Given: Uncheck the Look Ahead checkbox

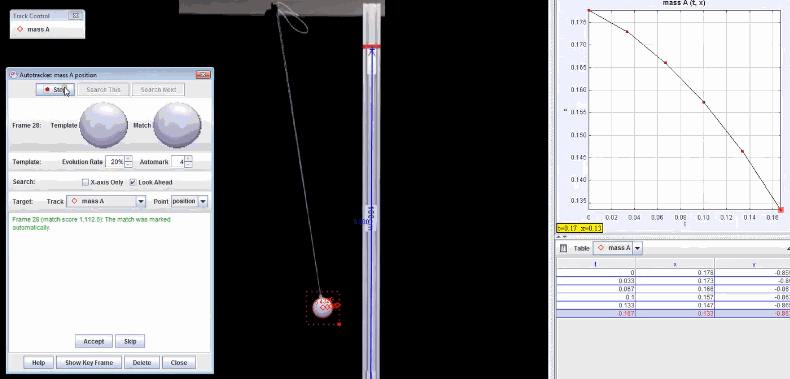Looking at the screenshot, I should pyautogui.click(x=133, y=182).
